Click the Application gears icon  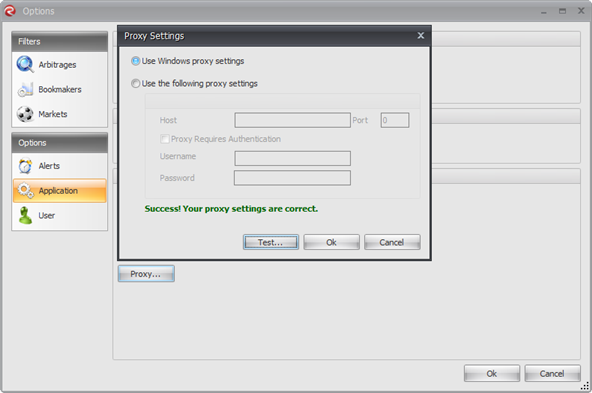pyautogui.click(x=25, y=191)
